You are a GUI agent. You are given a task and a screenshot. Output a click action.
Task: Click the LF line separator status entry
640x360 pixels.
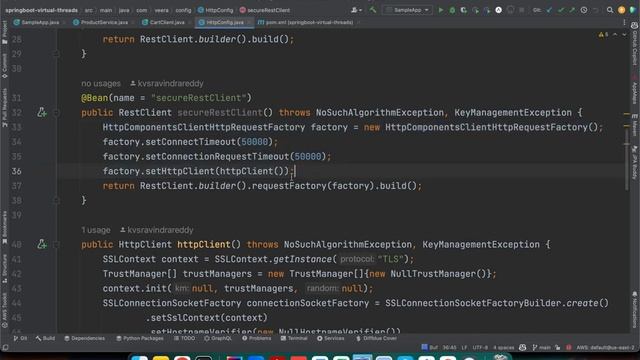[x=464, y=347]
